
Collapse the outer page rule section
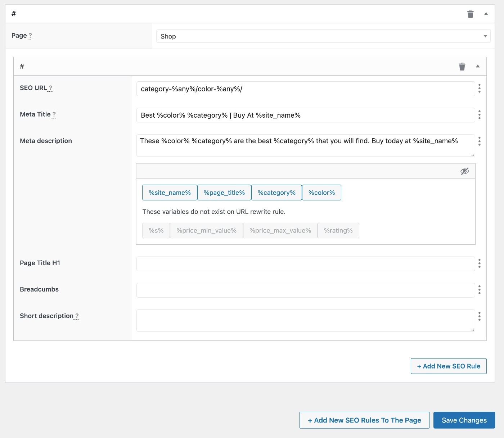[x=486, y=14]
